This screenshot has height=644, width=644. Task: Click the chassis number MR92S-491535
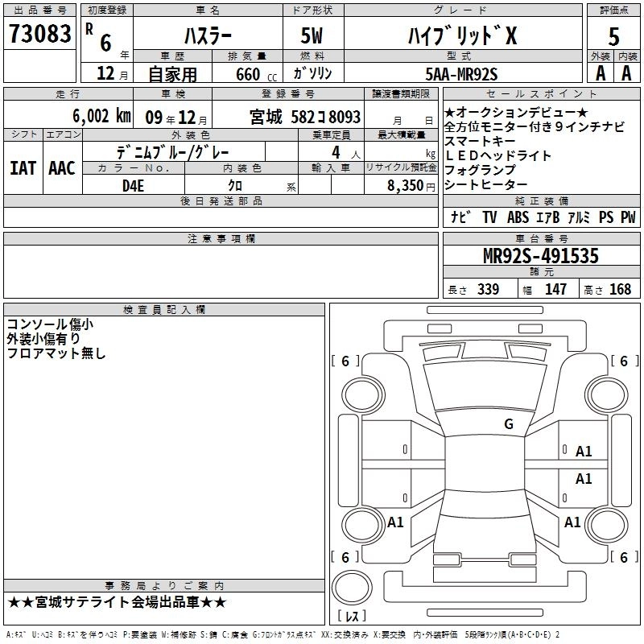(x=541, y=255)
